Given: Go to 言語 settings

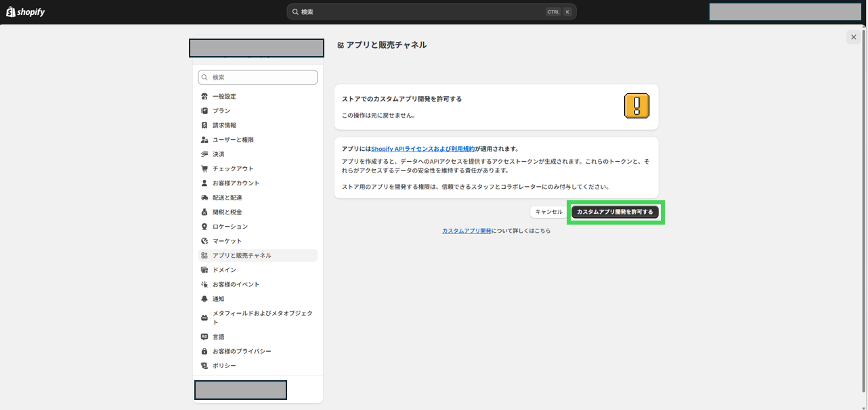Looking at the screenshot, I should click(x=218, y=337).
